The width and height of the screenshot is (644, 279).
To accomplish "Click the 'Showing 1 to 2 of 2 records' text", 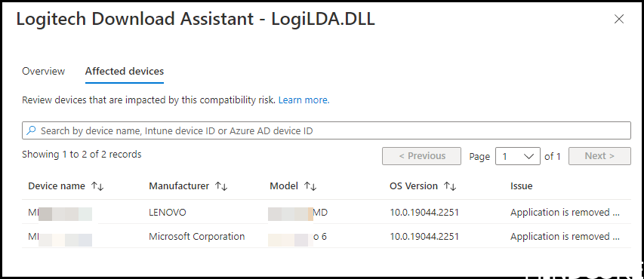I will (82, 155).
